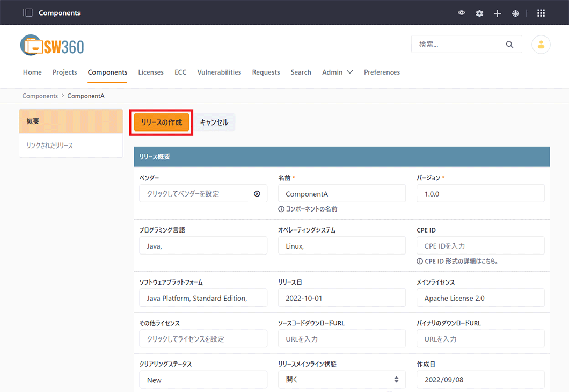Open the リリースメインライン状態 dropdown

tap(341, 380)
